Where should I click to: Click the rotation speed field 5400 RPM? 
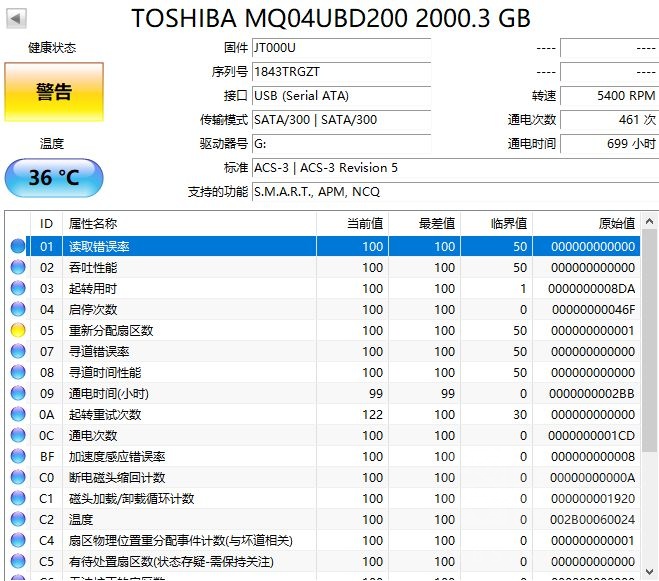609,96
